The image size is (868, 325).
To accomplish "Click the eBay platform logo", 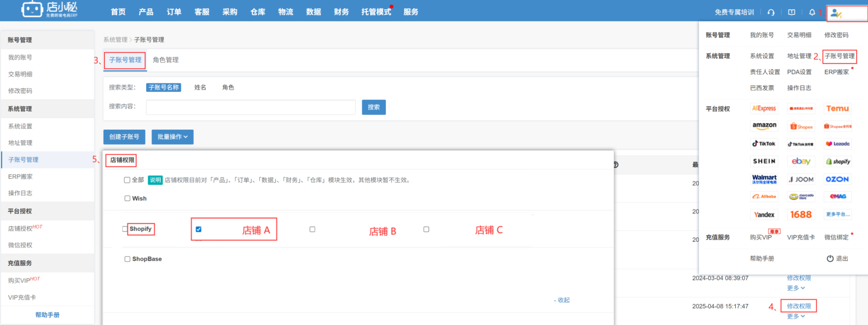I will click(801, 161).
